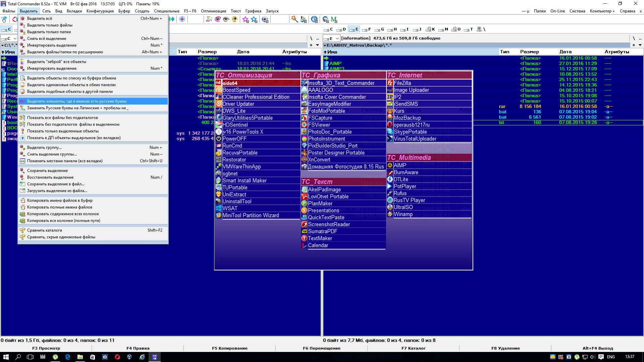
Task: Open the purple star favorites toolbar icon
Action: [246, 19]
